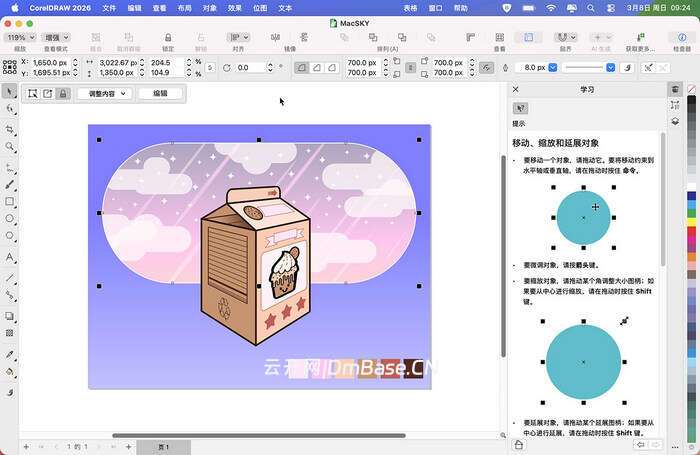Click the lock (锁定) toolbar icon
700x455 pixels.
[168, 38]
